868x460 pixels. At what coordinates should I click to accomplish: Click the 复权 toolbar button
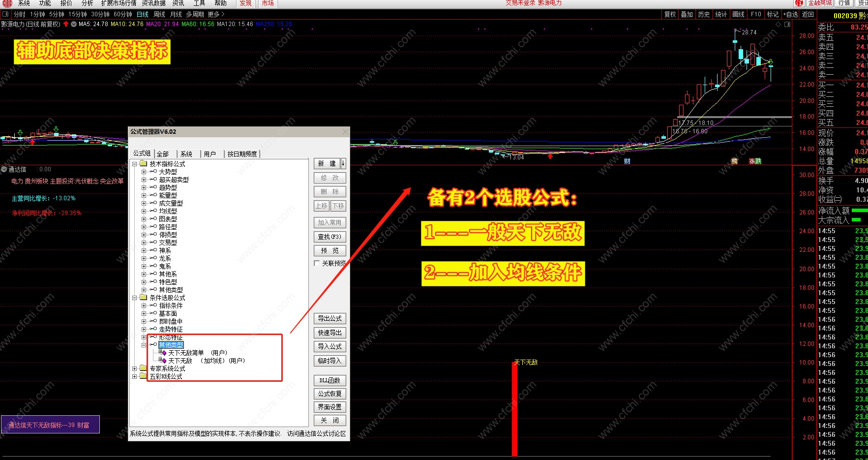tap(670, 14)
